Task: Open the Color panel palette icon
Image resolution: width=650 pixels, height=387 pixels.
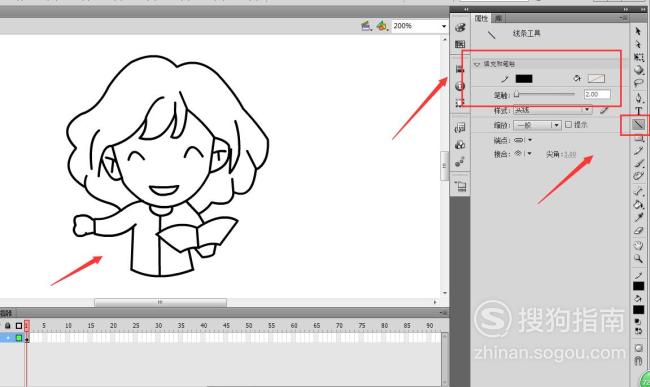Action: click(x=460, y=27)
